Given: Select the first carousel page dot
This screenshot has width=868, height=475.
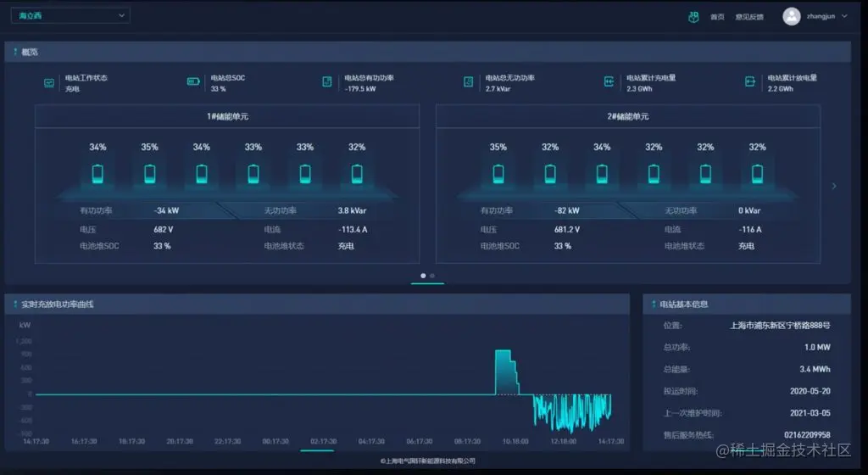Looking at the screenshot, I should click(424, 276).
